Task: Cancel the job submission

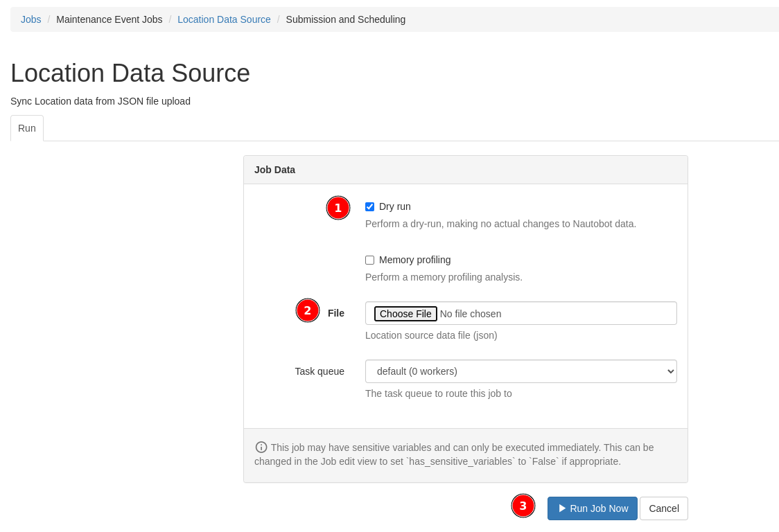Action: click(x=663, y=508)
